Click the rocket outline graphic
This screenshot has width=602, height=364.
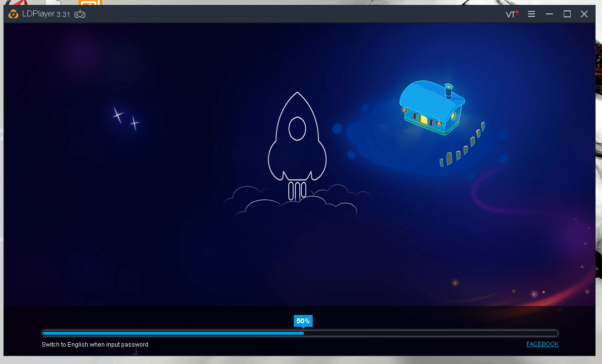[297, 147]
